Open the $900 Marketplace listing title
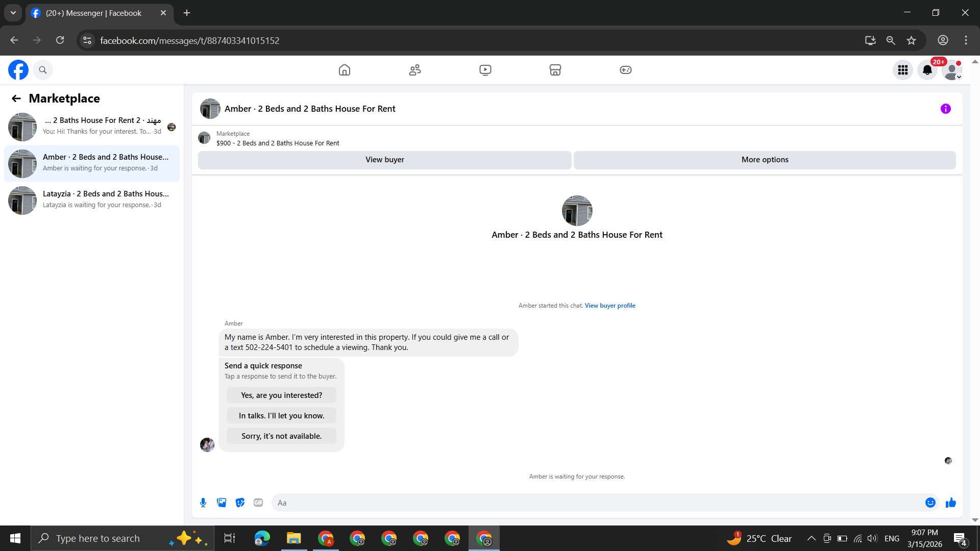The image size is (980, 551). click(x=278, y=143)
